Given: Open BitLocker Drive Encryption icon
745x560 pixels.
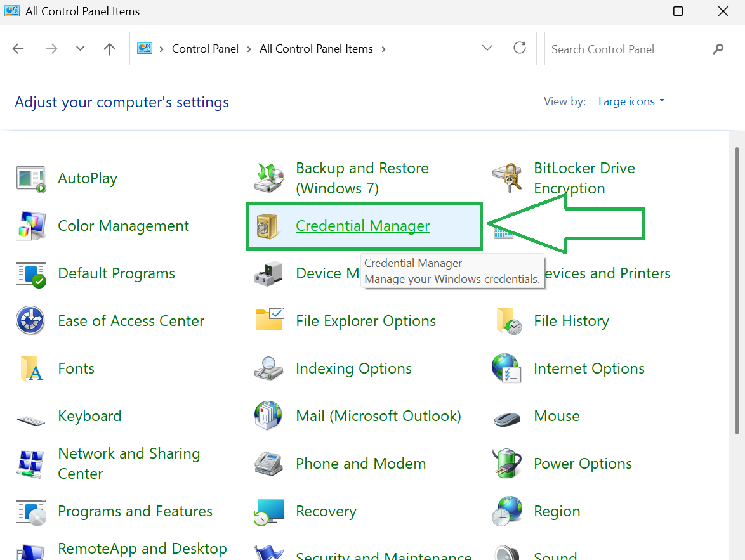Looking at the screenshot, I should 506,178.
